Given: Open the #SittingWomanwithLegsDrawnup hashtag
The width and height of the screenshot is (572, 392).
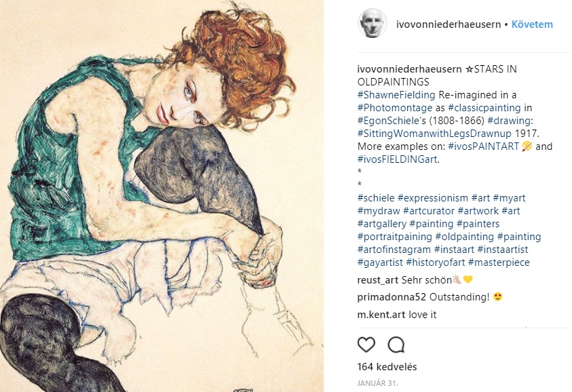Looking at the screenshot, I should pyautogui.click(x=434, y=134).
